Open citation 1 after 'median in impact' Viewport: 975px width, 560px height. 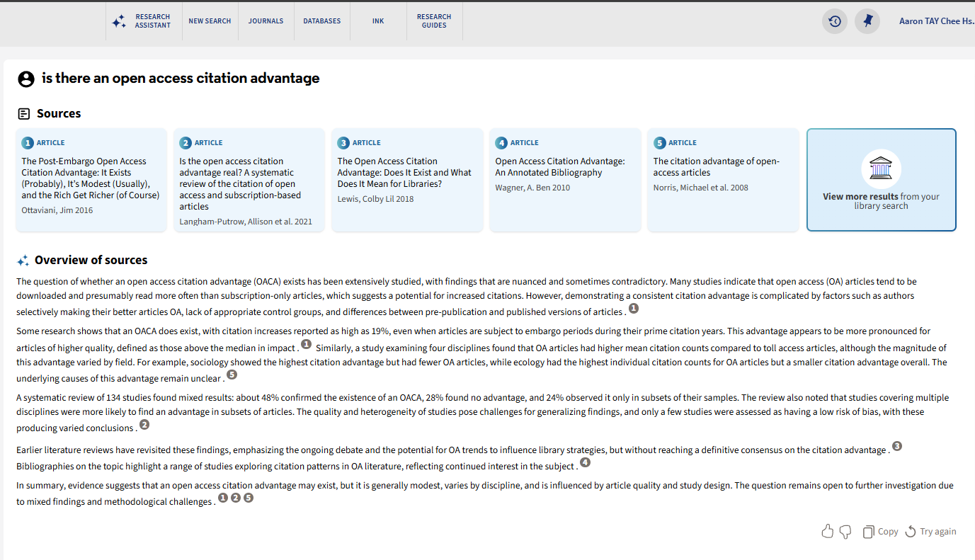coord(307,344)
